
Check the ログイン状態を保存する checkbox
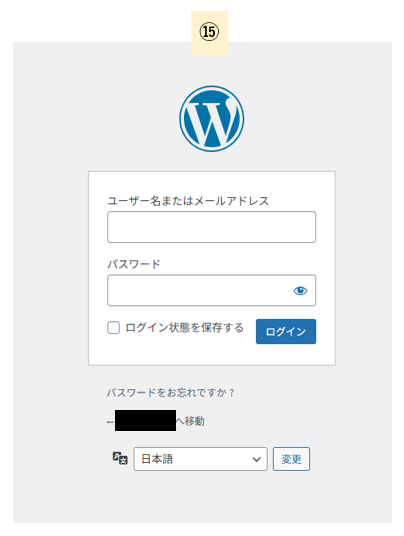pos(113,327)
